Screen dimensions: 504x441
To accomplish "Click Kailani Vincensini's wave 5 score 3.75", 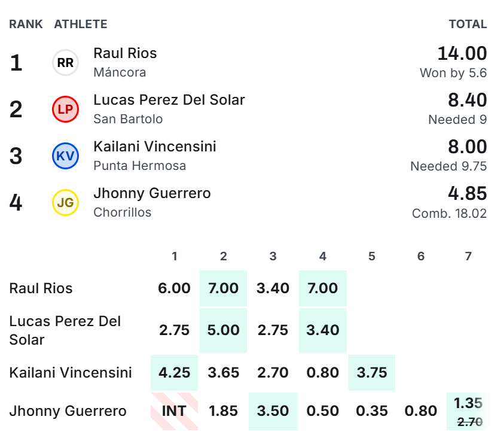I will (x=372, y=373).
